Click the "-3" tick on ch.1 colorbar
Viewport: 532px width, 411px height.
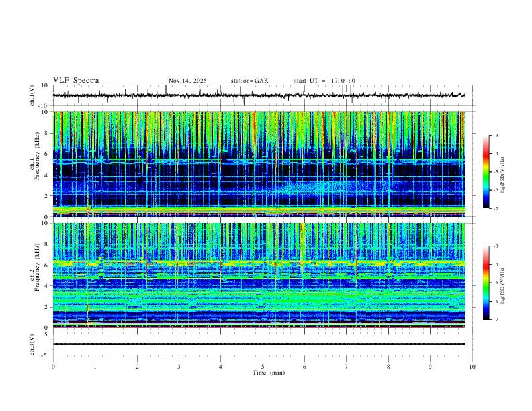tap(495, 135)
